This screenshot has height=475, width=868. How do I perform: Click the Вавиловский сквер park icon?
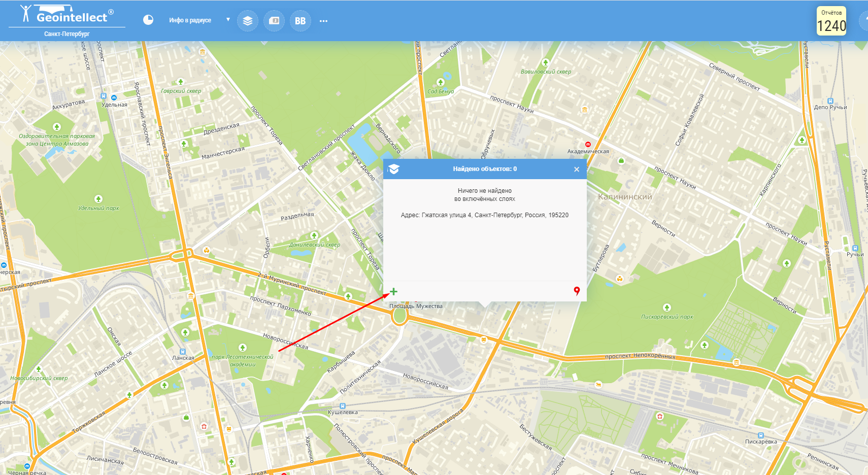coord(546,62)
